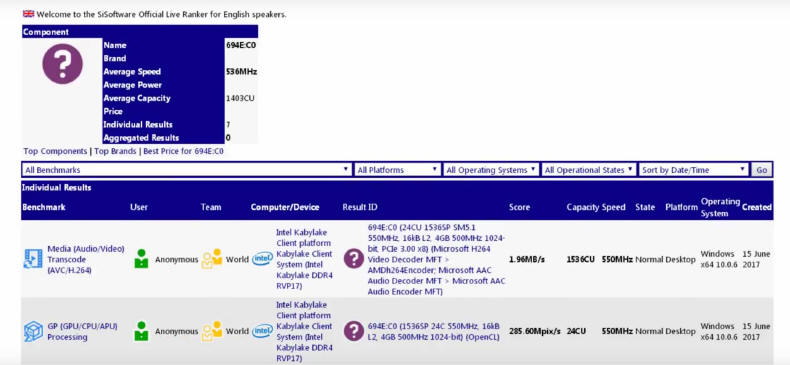790x365 pixels.
Task: Click the green Anonymous user icon in Media Transcode row
Action: 142,259
